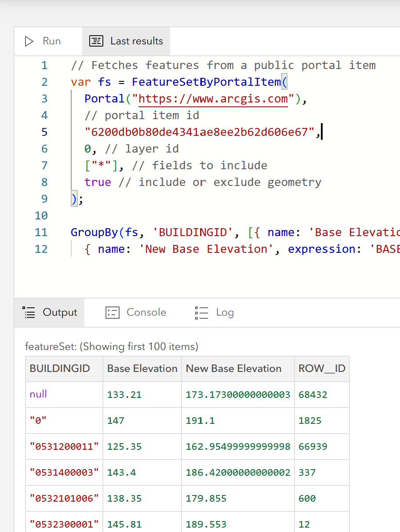Click the Output tab list icon

coord(29,312)
